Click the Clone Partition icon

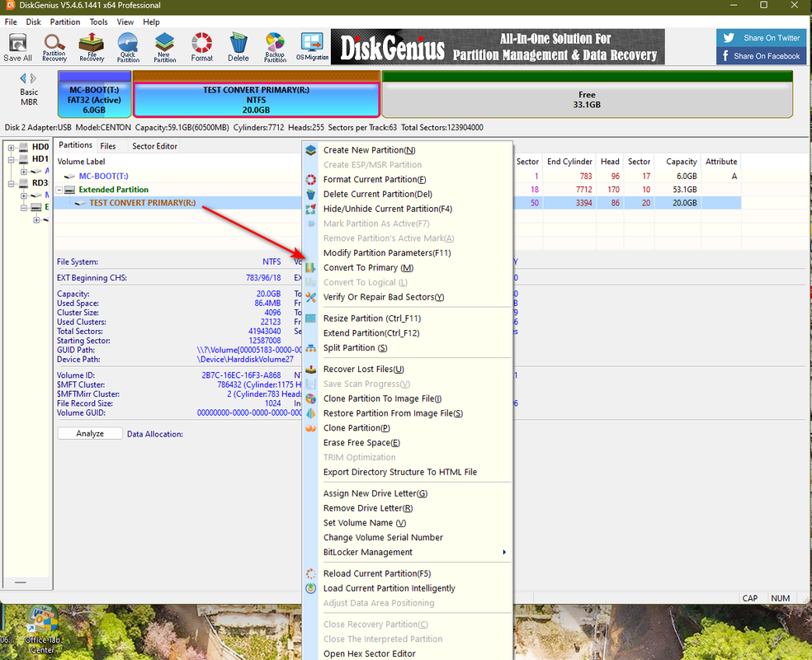click(x=311, y=428)
